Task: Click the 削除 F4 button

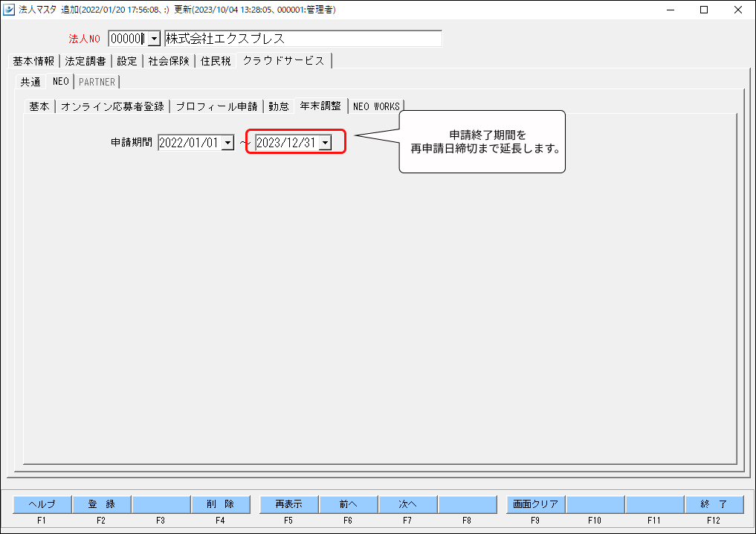Action: (220, 504)
